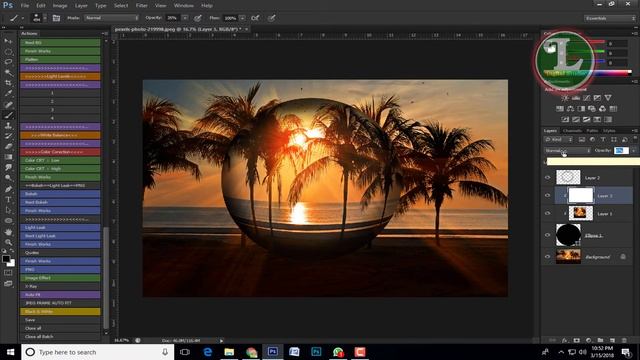The height and width of the screenshot is (360, 640).
Task: Open the brush Opacity slider arrow
Action: (x=185, y=18)
